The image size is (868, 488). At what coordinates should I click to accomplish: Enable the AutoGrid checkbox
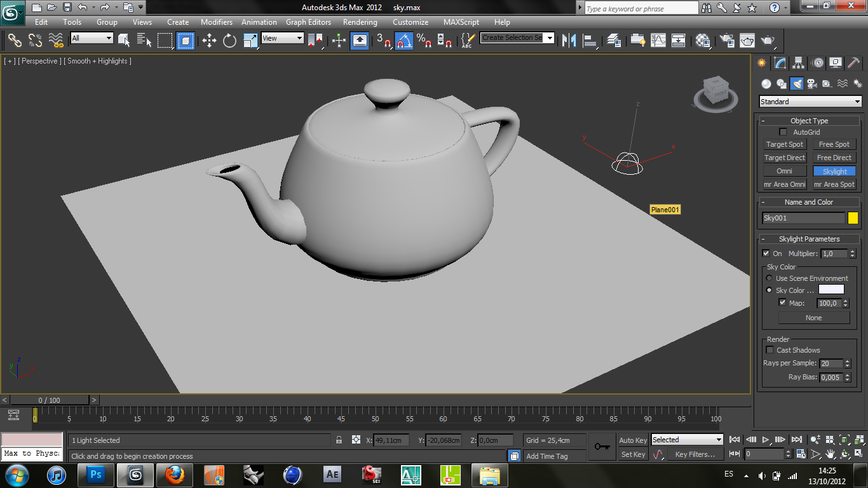783,132
